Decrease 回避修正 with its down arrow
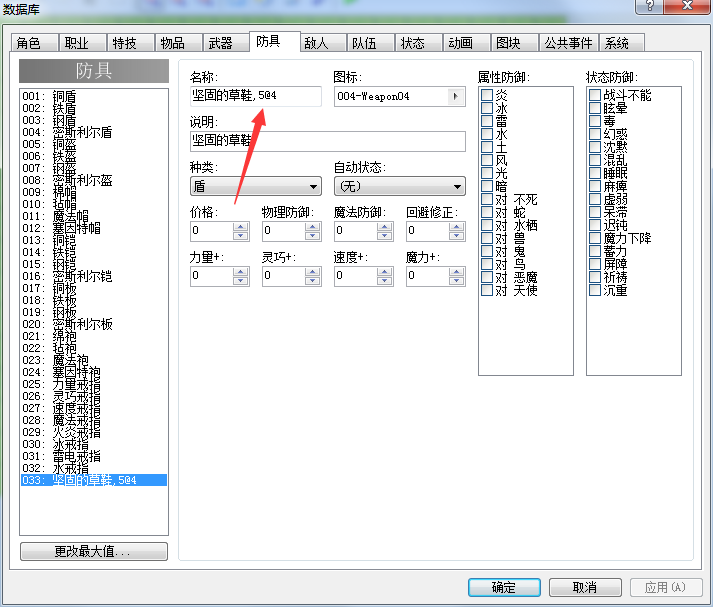The image size is (713, 607). tap(457, 236)
